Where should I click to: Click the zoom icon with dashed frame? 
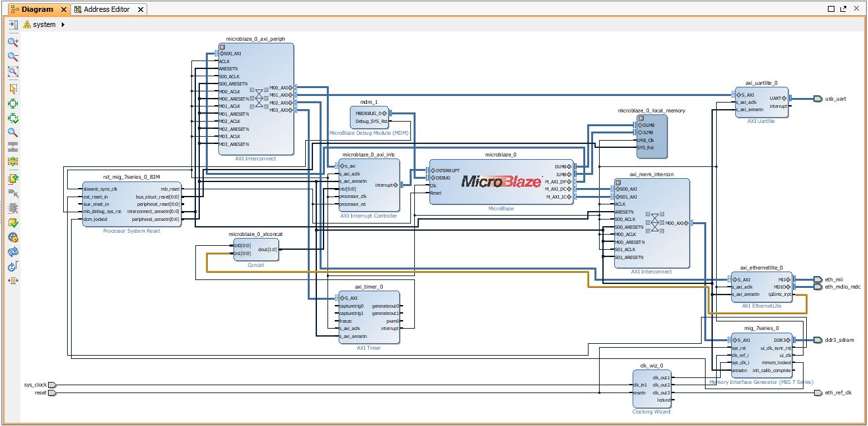(x=12, y=72)
